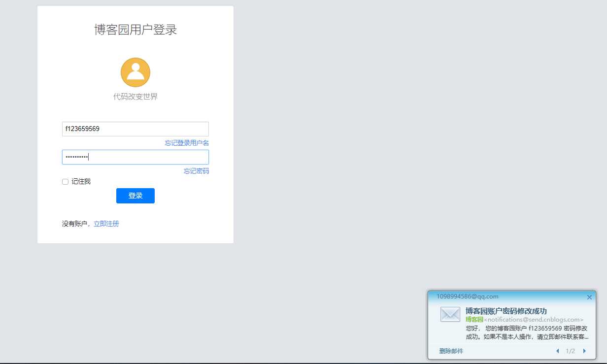Viewport: 607px width, 364px height.
Task: Open the mail titled 博客园账户密码修改成功
Action: (506, 311)
